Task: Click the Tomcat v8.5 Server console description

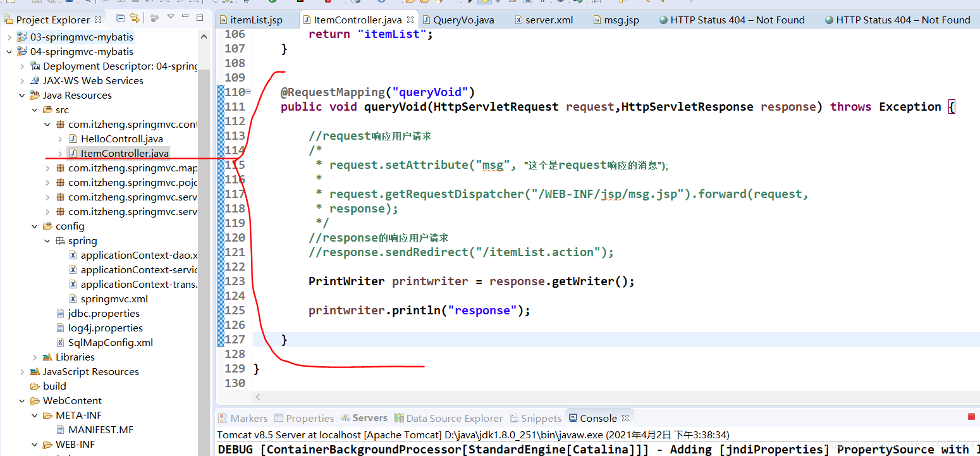Action: [x=473, y=435]
